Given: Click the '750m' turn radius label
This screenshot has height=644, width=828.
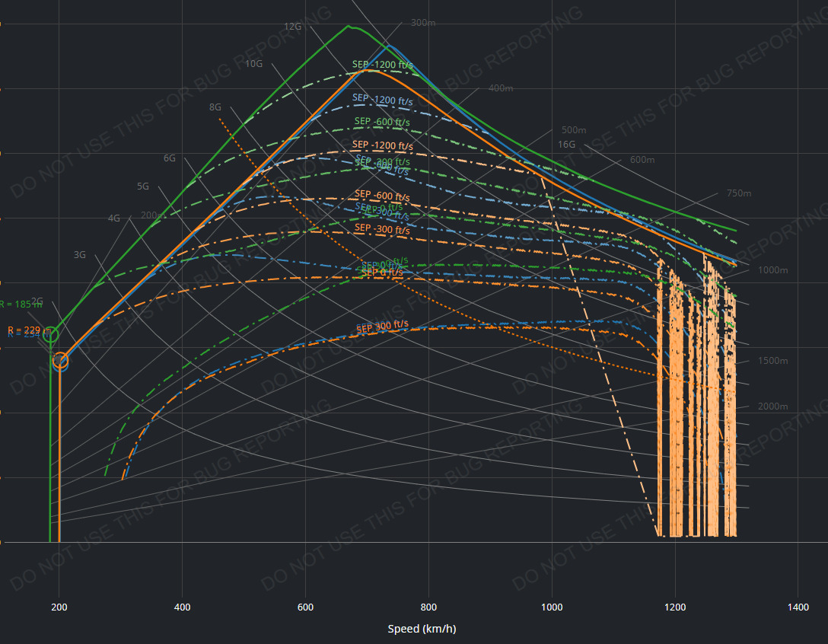Looking at the screenshot, I should [x=739, y=193].
